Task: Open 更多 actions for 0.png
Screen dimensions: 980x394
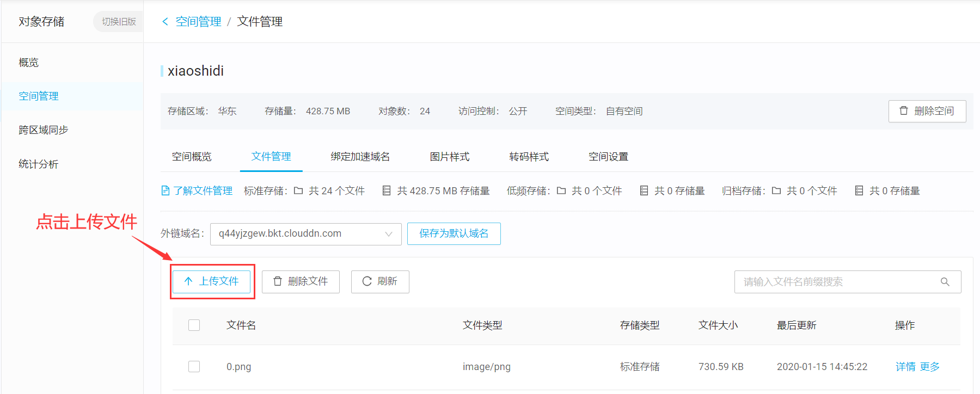Action: [930, 367]
